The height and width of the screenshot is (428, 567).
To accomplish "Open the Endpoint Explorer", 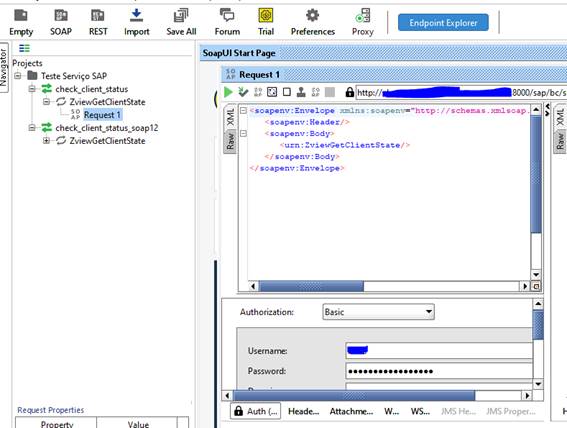I will 443,23.
